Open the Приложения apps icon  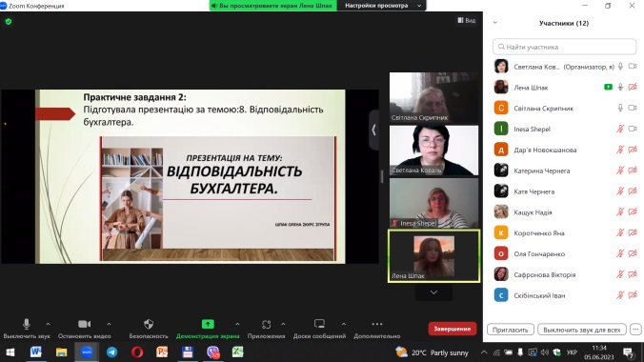click(x=266, y=324)
